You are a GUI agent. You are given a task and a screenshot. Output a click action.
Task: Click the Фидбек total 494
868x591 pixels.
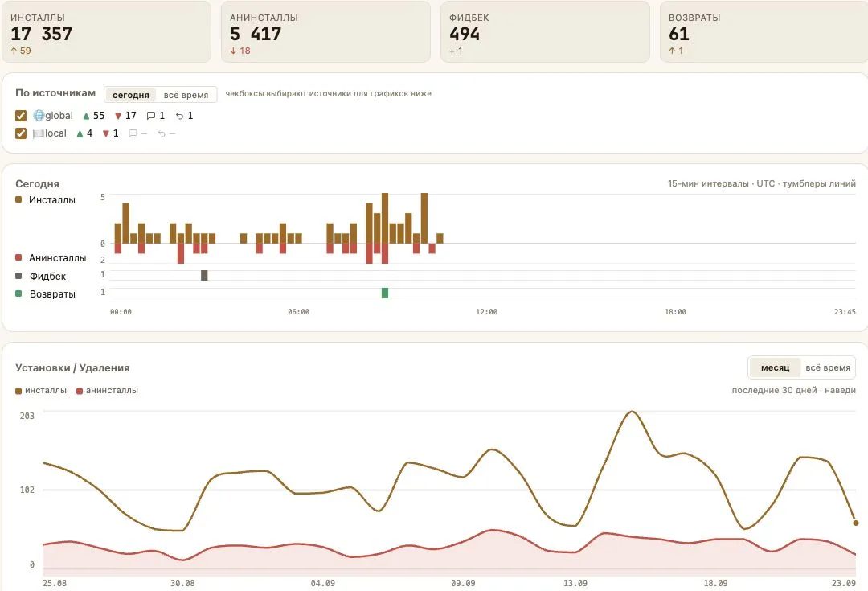465,34
